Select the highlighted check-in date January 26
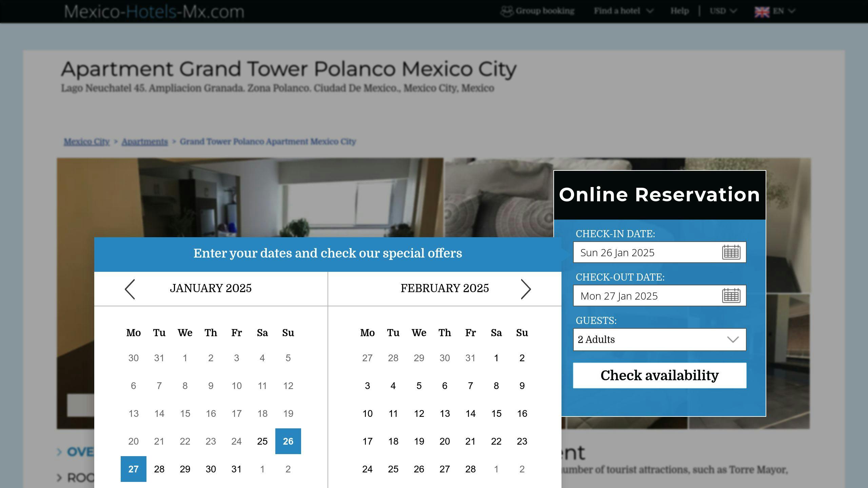The image size is (868, 488). tap(288, 441)
